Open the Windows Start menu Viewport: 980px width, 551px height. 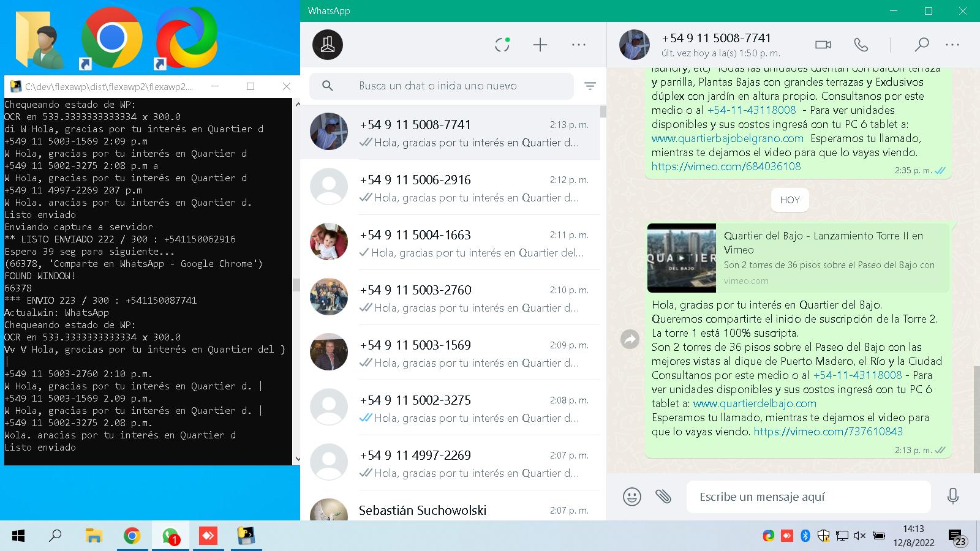(x=18, y=536)
